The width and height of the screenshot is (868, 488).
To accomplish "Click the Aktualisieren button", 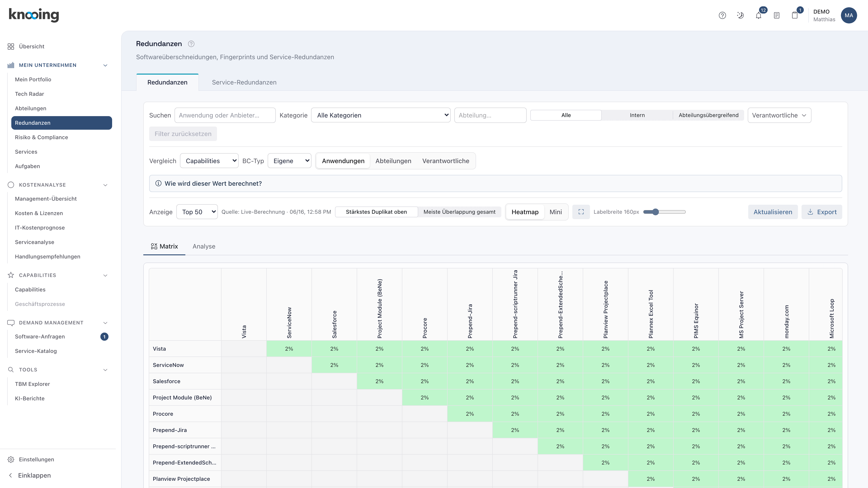I will coord(773,212).
